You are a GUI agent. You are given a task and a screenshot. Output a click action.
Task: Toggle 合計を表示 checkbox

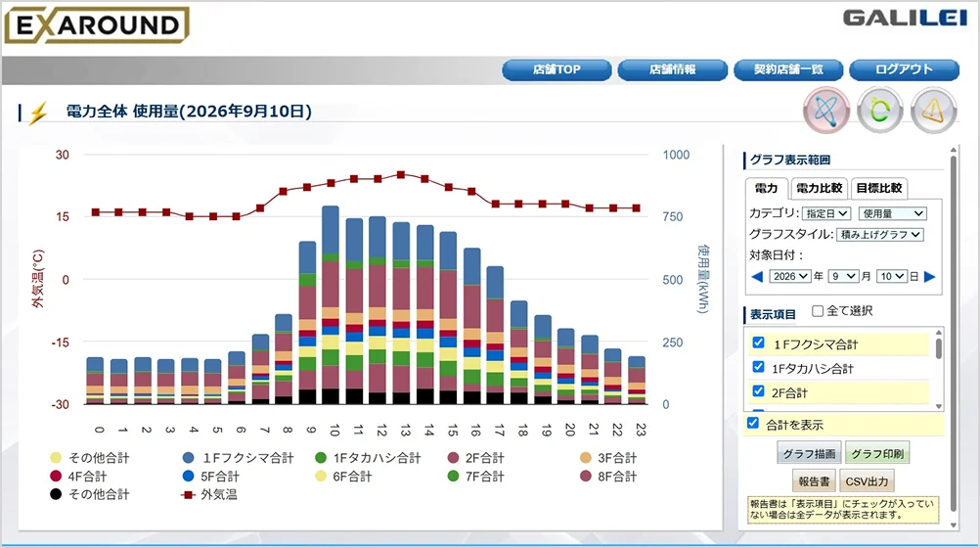[x=753, y=424]
